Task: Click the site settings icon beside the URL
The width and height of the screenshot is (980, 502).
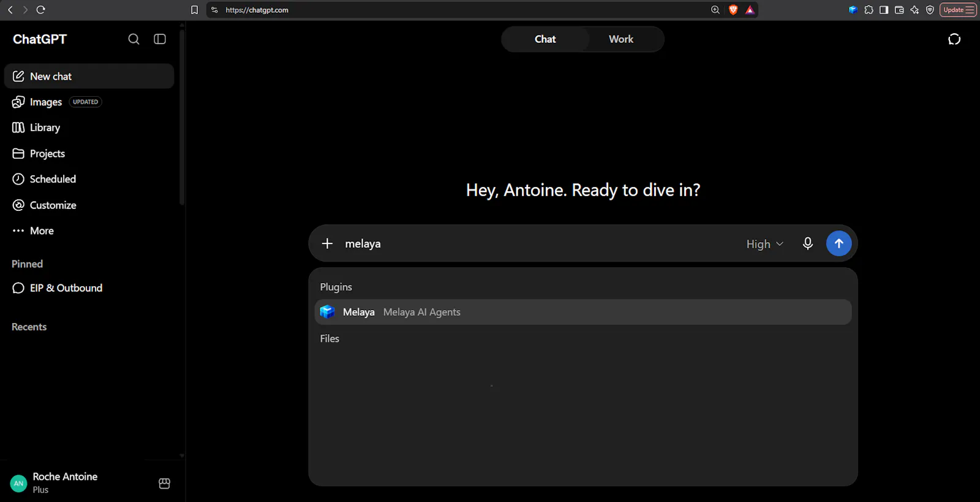Action: click(x=214, y=10)
